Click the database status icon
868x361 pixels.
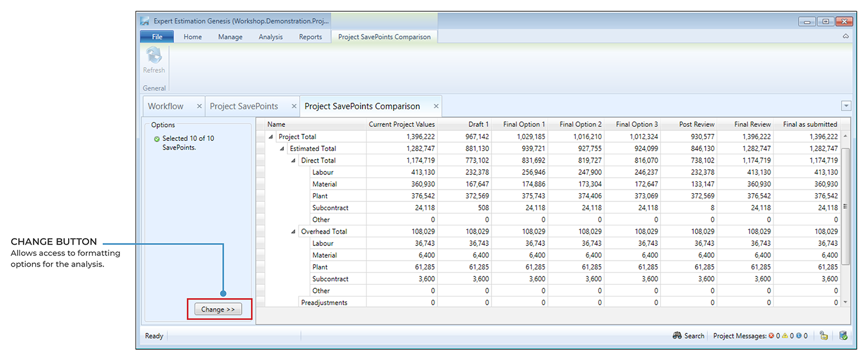(x=843, y=336)
